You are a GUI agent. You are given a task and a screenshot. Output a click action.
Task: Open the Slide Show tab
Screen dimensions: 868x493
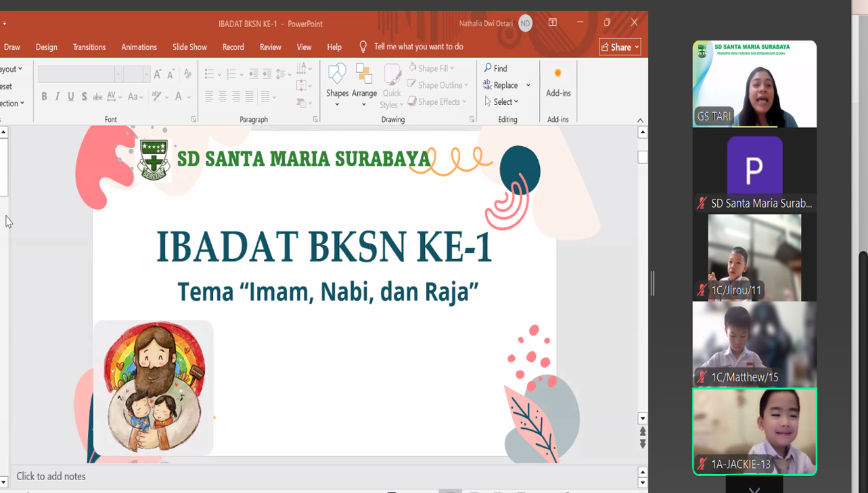pyautogui.click(x=189, y=47)
